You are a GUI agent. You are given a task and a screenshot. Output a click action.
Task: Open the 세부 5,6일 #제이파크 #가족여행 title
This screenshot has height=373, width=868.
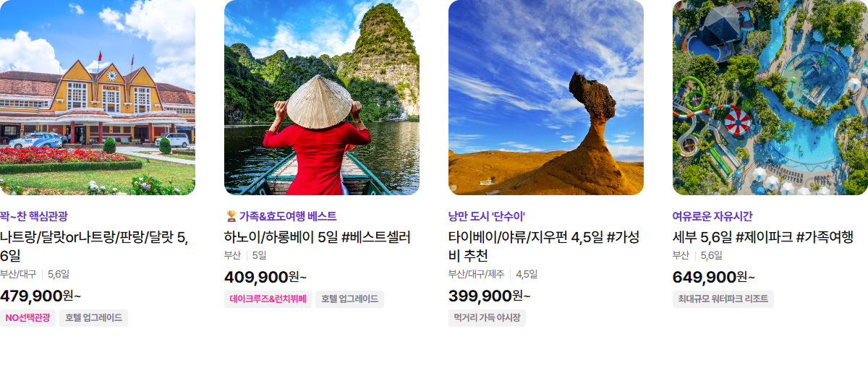[x=763, y=237]
